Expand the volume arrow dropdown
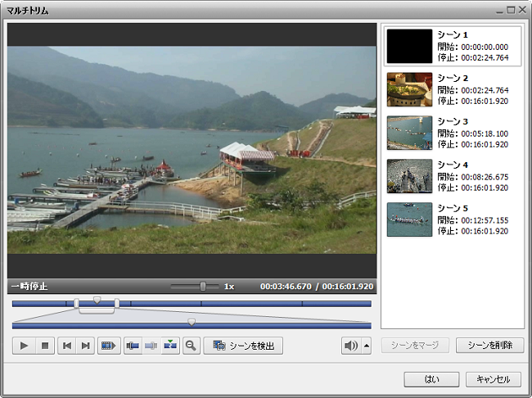 coord(367,346)
